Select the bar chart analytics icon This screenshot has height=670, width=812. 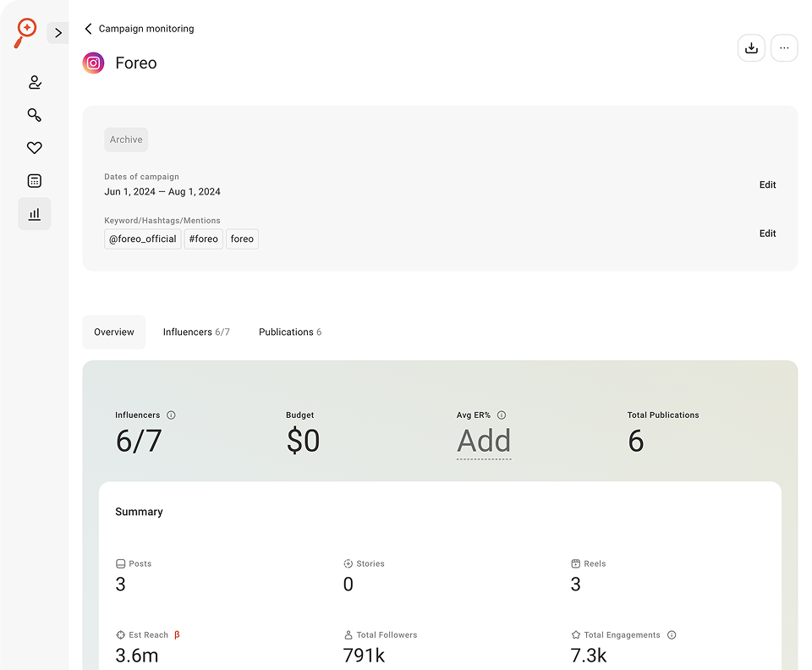pyautogui.click(x=35, y=214)
